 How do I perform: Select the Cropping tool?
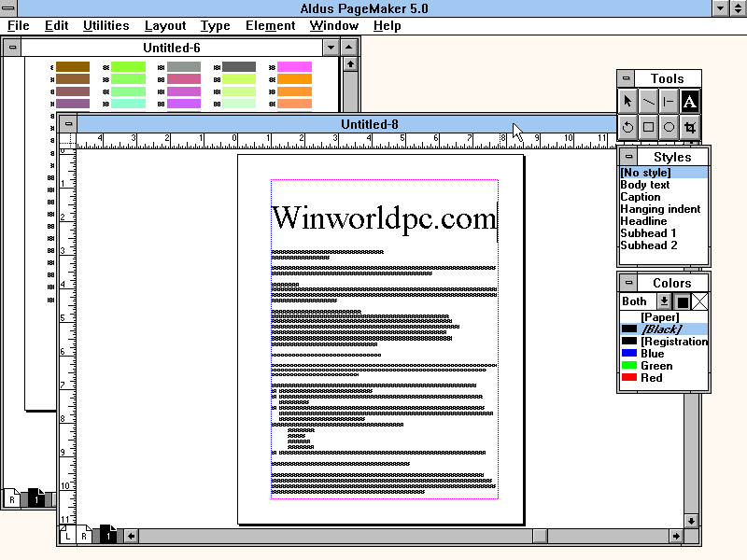point(689,127)
